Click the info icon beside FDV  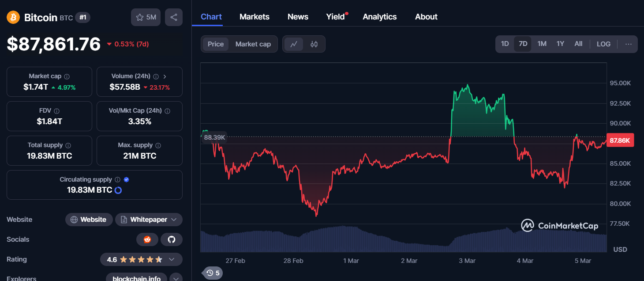click(x=56, y=111)
